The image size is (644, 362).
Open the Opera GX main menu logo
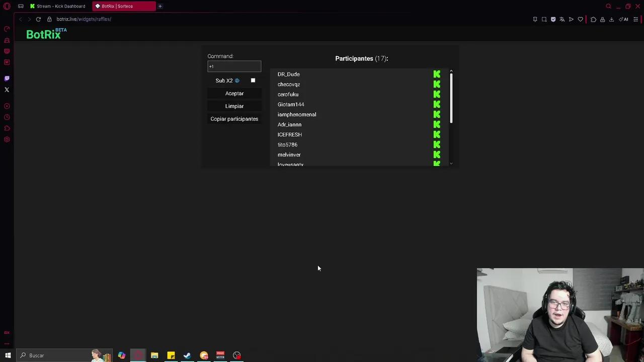click(x=7, y=6)
